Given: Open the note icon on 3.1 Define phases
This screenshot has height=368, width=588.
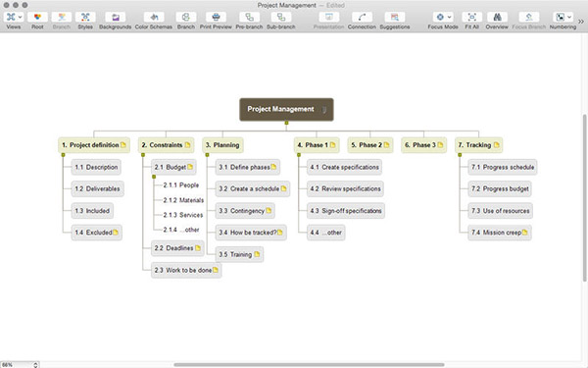Looking at the screenshot, I should tap(273, 167).
